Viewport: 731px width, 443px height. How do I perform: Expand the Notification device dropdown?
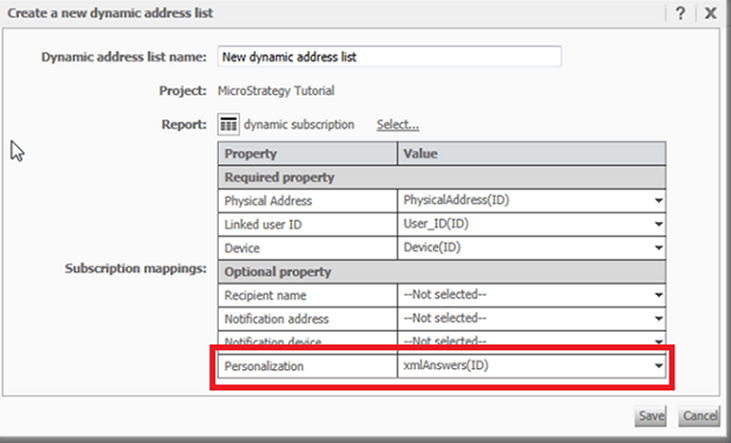[658, 341]
